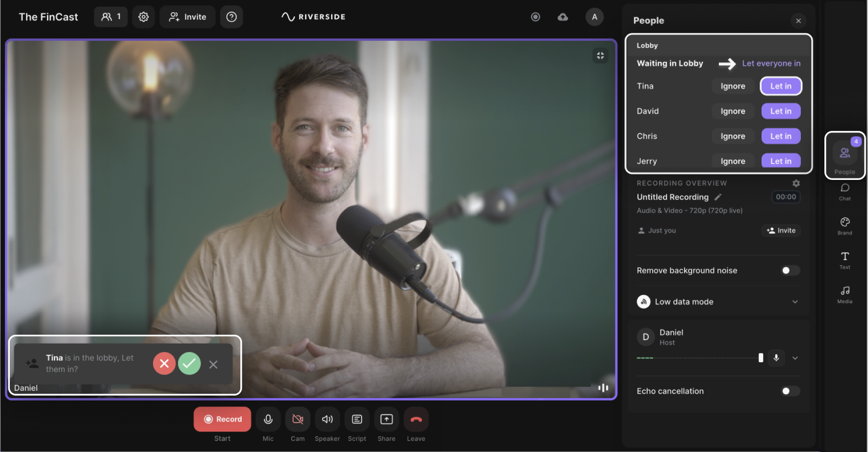
Task: Turn on Echo cancellation switch
Action: point(790,391)
